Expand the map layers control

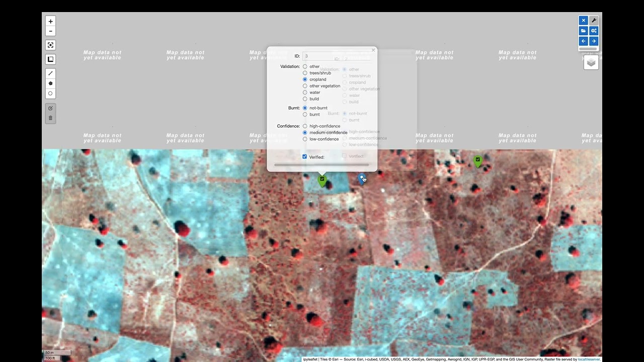[591, 63]
